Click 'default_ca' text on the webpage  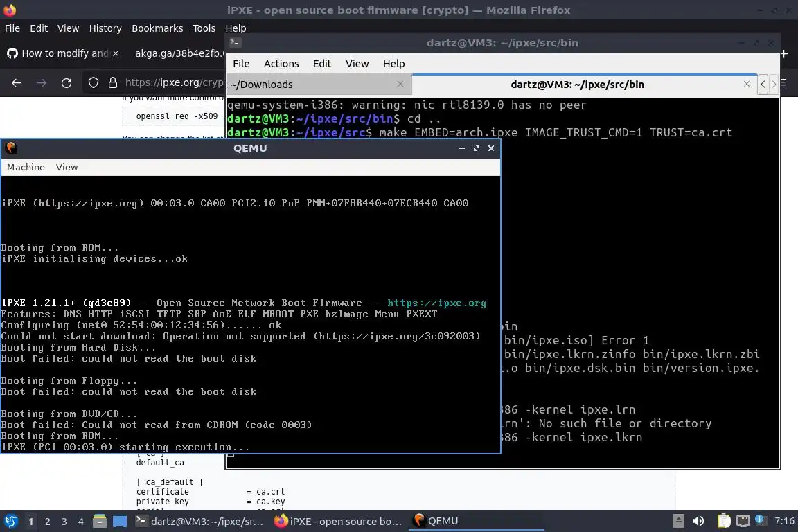(x=160, y=463)
